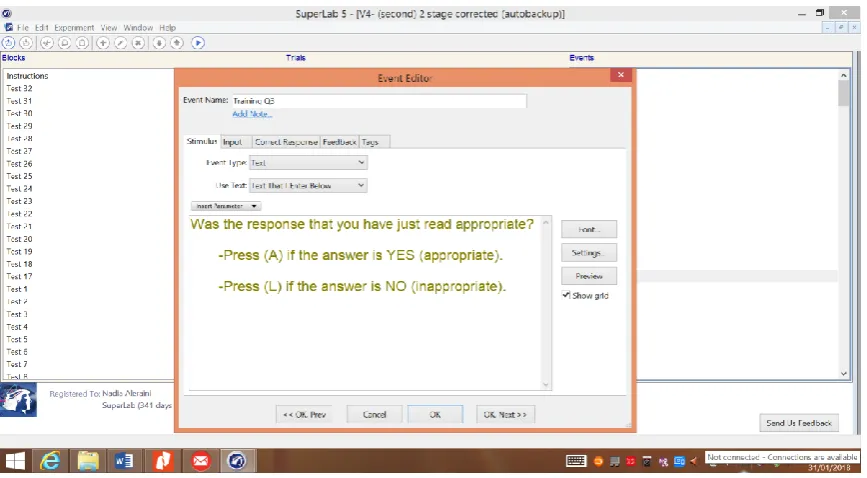
Task: Click the text area scroll down arrow
Action: click(546, 385)
